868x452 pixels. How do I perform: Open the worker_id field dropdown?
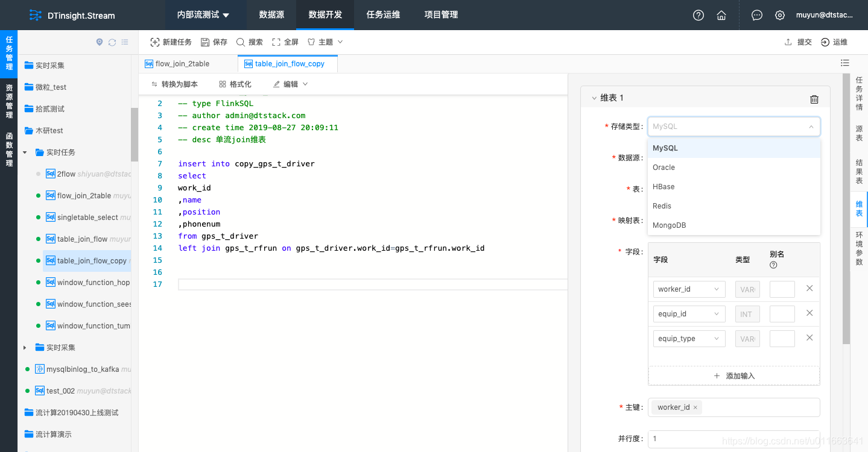689,289
